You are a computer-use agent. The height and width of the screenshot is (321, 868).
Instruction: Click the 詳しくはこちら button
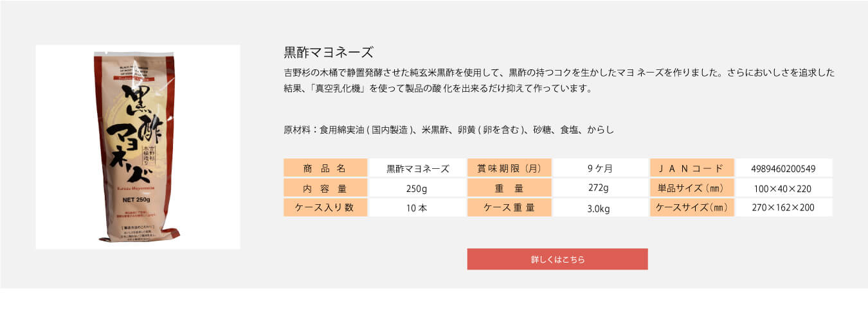coord(557,259)
